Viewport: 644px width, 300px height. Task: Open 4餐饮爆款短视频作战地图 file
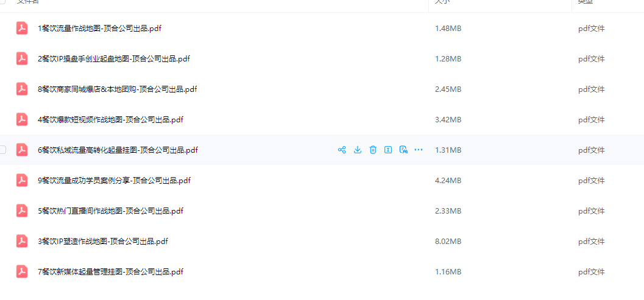(x=110, y=119)
